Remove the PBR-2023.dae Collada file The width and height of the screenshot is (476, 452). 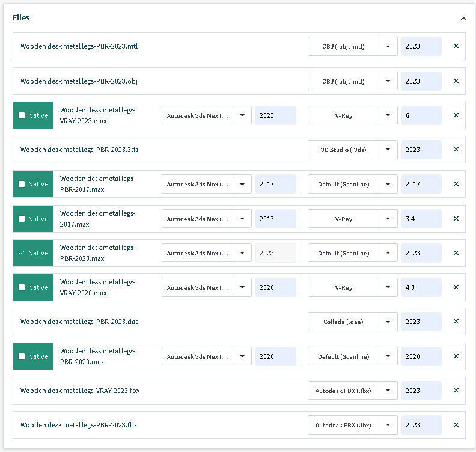(456, 322)
